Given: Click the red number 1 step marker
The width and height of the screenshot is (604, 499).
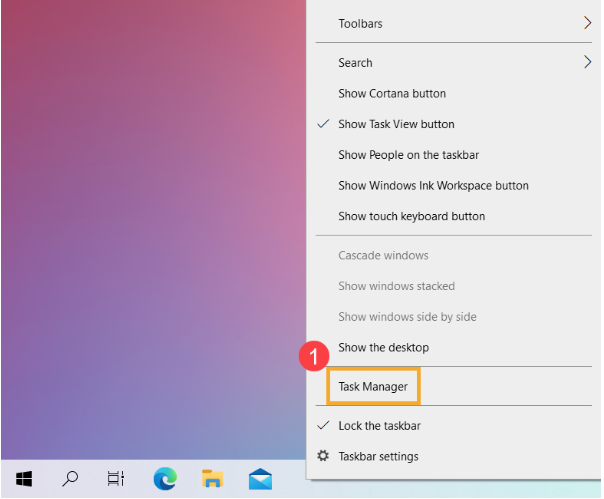Looking at the screenshot, I should coord(314,356).
